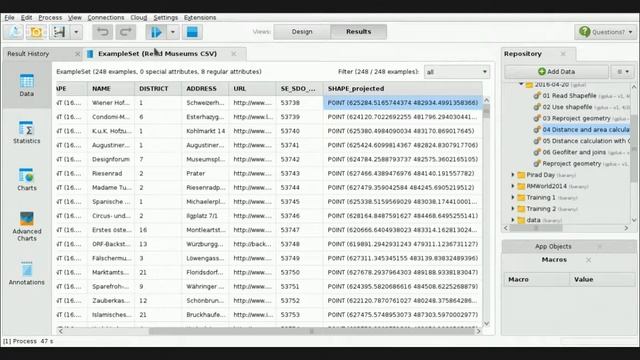
Task: Close the ExampleSet results tab
Action: [233, 54]
